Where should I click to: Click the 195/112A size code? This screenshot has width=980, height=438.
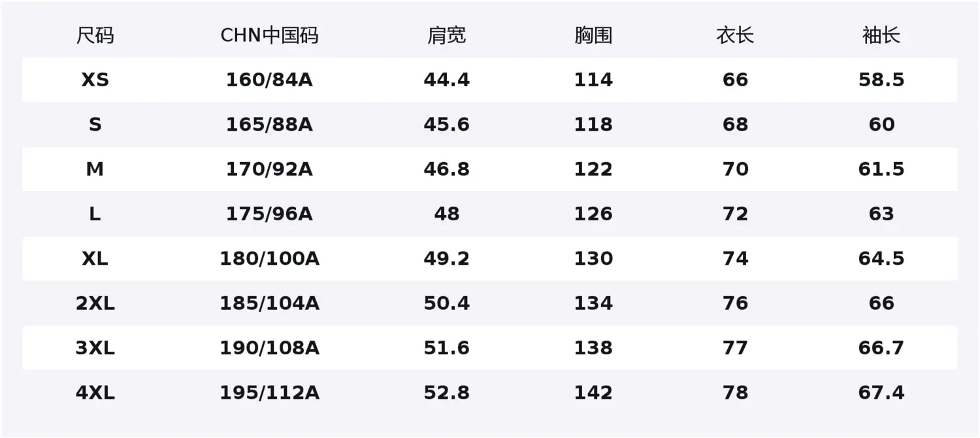269,393
